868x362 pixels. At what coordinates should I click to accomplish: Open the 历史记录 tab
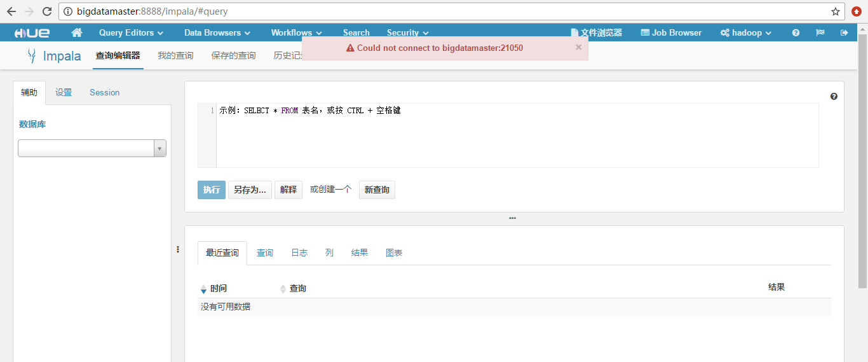287,56
